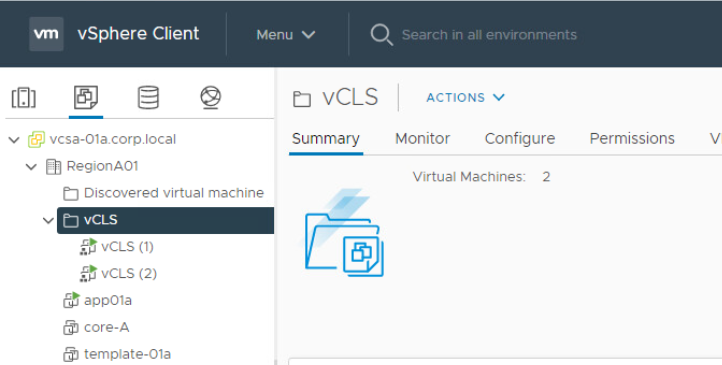The image size is (722, 365).
Task: Focus the Search in all environments field
Action: click(489, 35)
